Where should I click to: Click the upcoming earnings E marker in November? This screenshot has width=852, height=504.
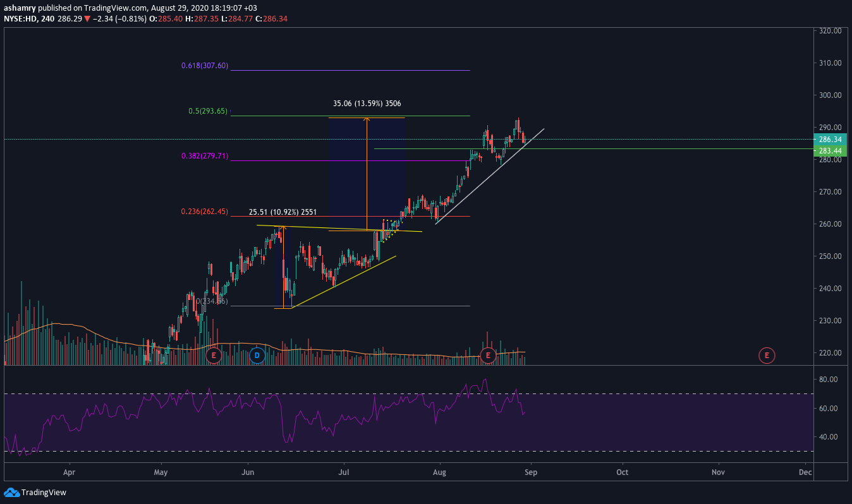coord(767,356)
